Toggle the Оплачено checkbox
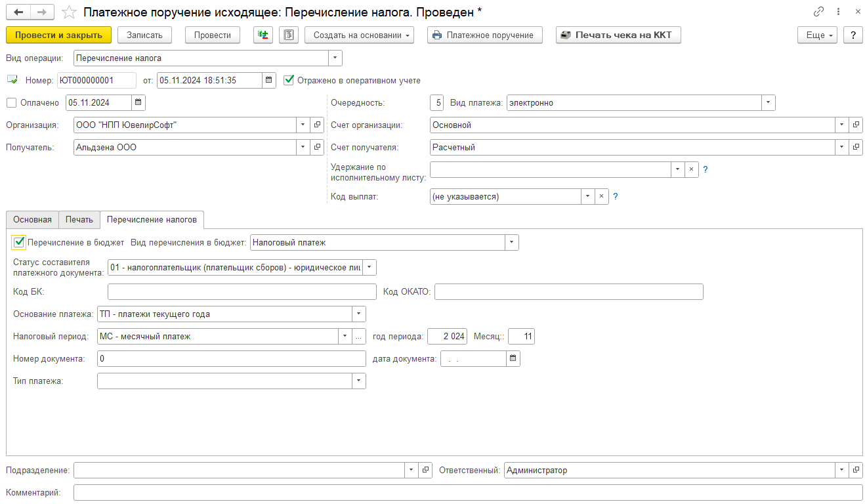The width and height of the screenshot is (865, 504). point(11,102)
